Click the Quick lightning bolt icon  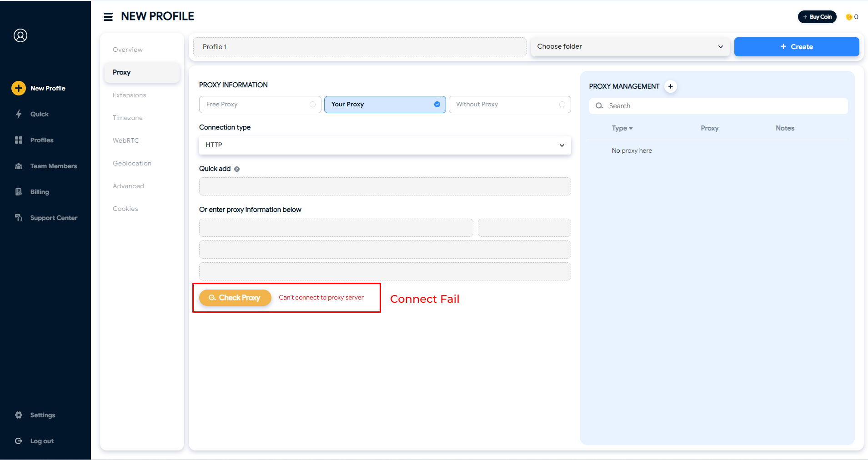tap(19, 114)
